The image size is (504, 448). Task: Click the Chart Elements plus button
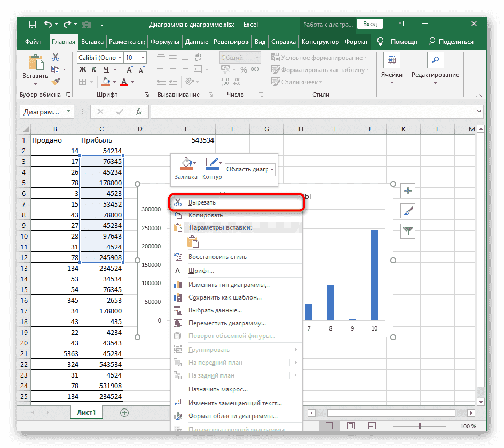coord(408,192)
